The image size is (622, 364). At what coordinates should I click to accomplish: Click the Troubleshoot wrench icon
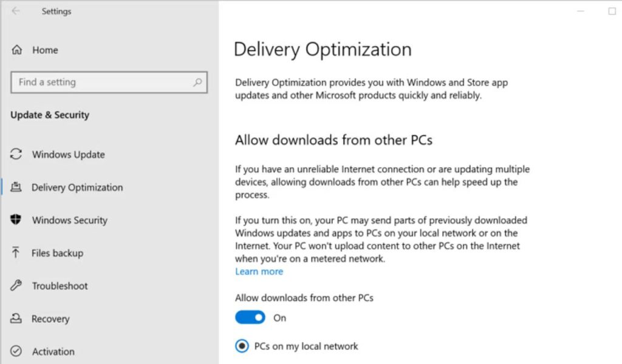point(16,286)
